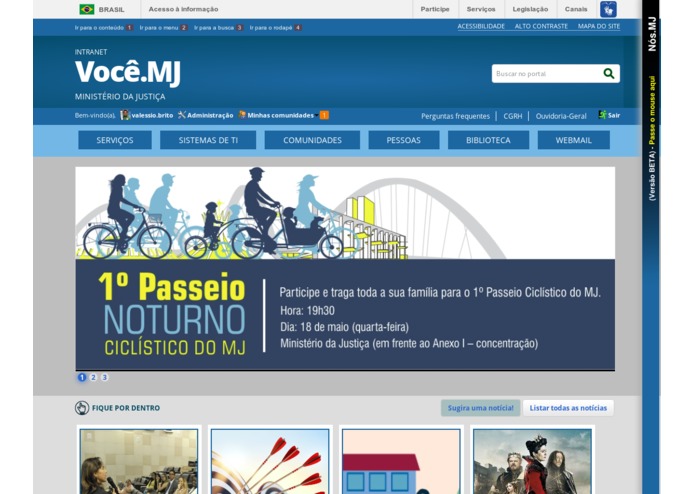
Task: Open the Sistemas de TI menu
Action: click(208, 140)
